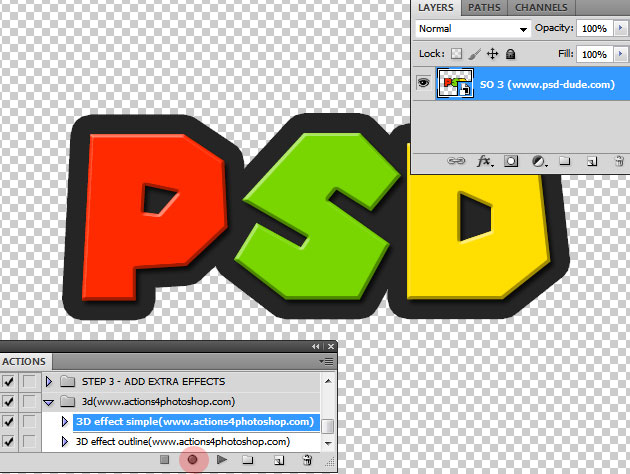Toggle dialog box for 3D effect outline
This screenshot has height=474, width=630.
[29, 441]
